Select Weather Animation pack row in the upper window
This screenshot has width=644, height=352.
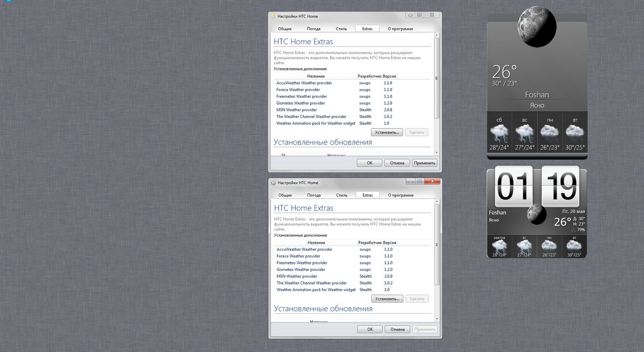[x=352, y=123]
